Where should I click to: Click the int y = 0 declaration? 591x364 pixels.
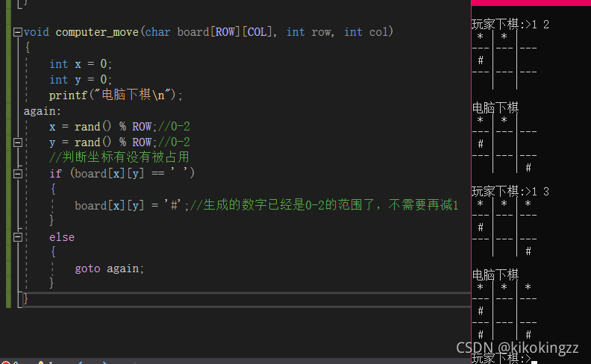[x=81, y=80]
